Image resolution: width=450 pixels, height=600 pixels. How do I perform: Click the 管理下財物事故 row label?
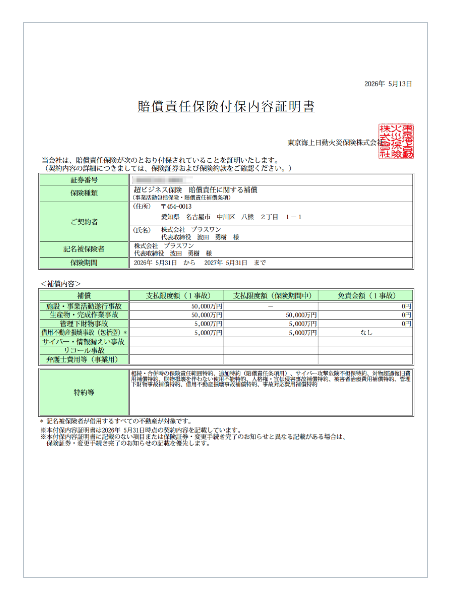tap(84, 324)
